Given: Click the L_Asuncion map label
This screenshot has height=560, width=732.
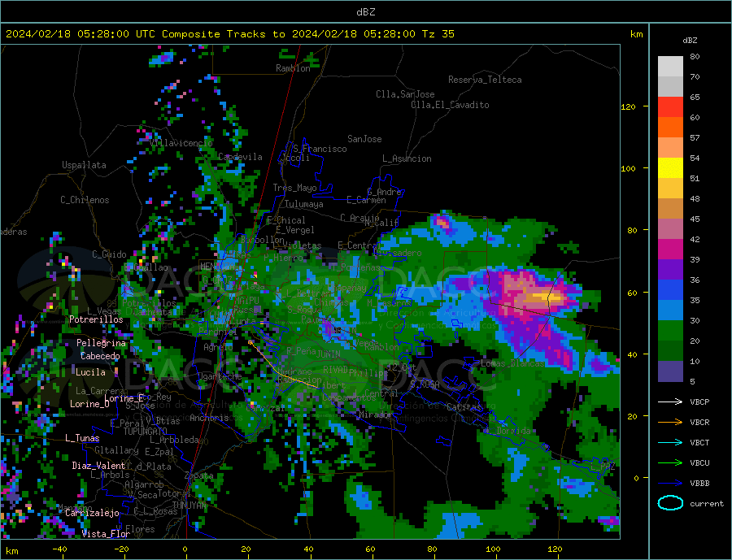Looking at the screenshot, I should click(407, 158).
